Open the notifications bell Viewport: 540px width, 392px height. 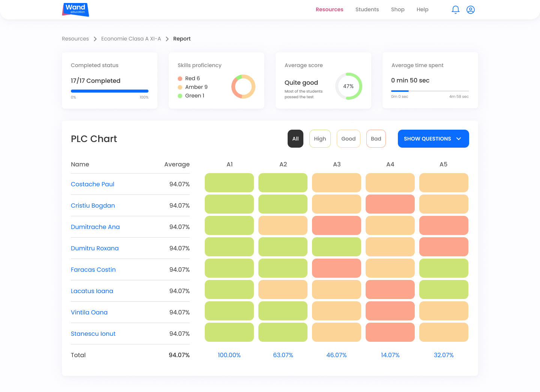pos(455,10)
